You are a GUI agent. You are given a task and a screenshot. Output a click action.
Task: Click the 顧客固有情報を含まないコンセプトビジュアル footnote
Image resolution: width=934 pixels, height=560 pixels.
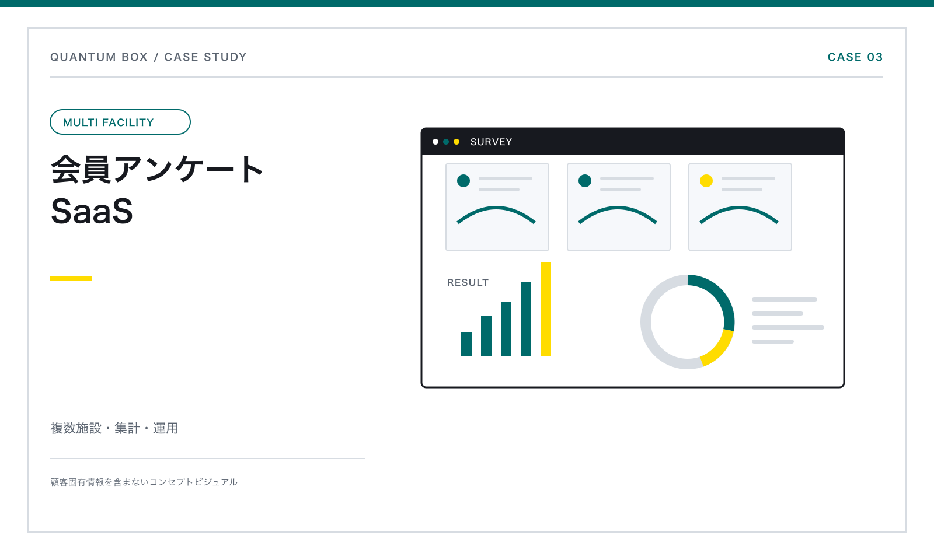point(144,482)
